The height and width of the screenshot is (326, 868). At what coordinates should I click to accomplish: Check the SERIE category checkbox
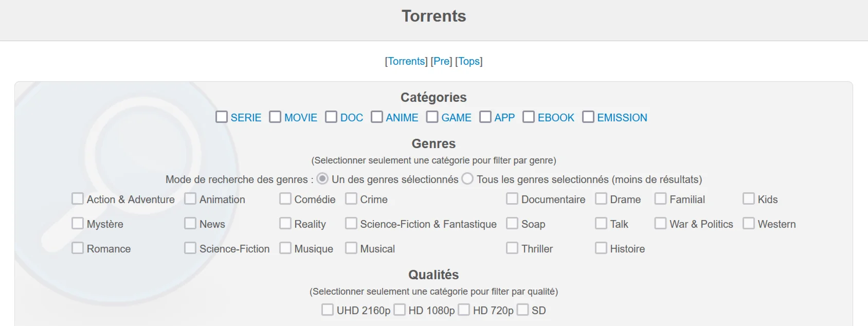coord(222,117)
